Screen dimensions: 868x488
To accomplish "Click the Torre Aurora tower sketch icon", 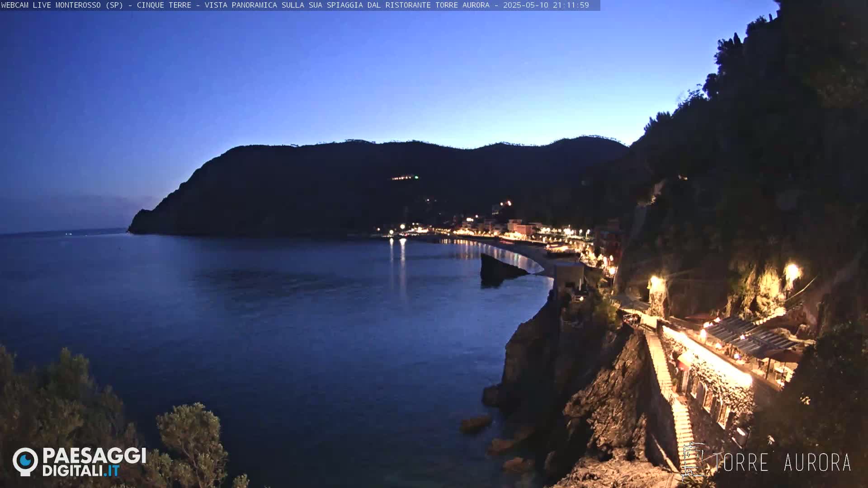I will 693,461.
